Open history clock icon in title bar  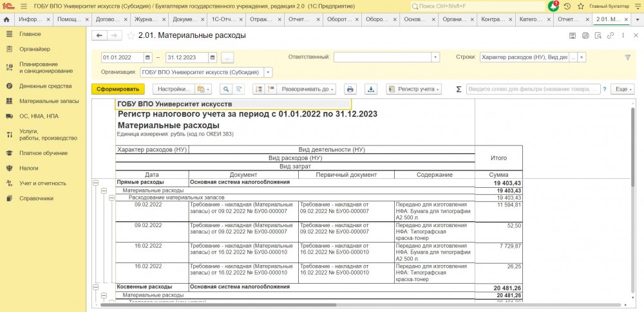point(567,6)
